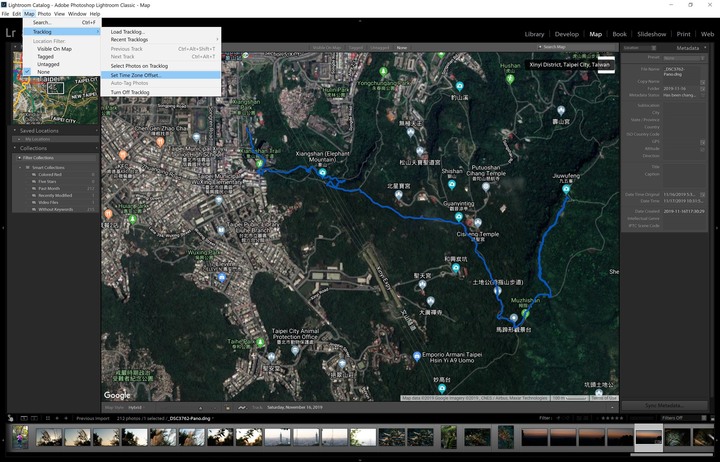
Task: Select None location filter with checkmark
Action: click(62, 72)
